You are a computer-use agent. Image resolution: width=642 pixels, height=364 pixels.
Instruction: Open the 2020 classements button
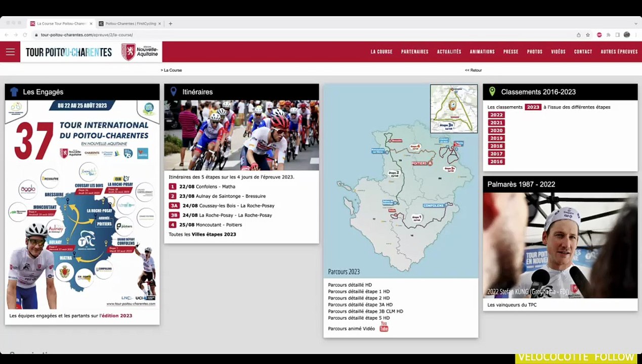496,130
